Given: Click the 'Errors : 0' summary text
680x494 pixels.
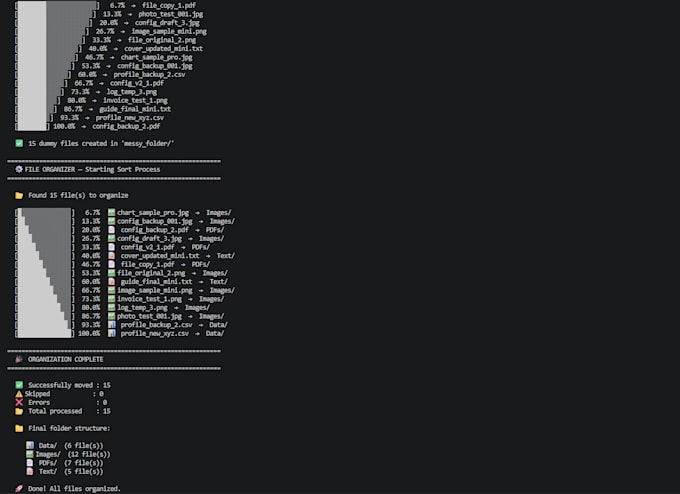Looking at the screenshot, I should [68, 402].
